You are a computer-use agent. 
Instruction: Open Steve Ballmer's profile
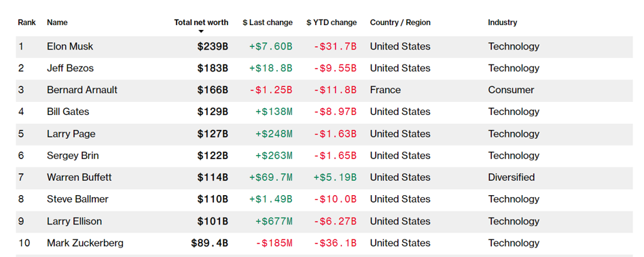[77, 199]
